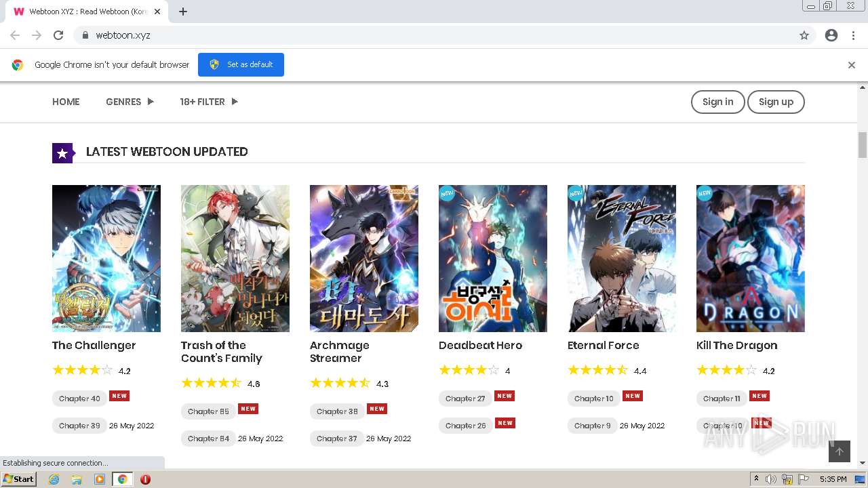Click the red shield taskbar icon
Viewport: 868px width, 488px height.
click(145, 479)
